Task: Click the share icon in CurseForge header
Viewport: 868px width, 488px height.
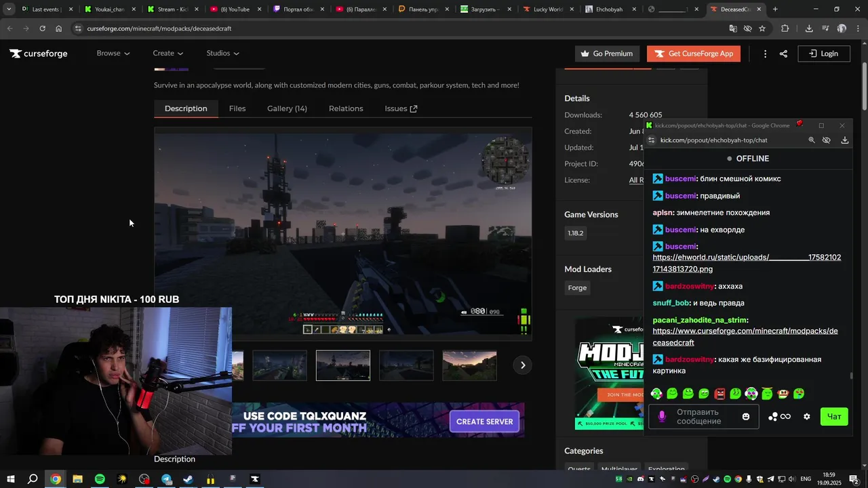Action: point(783,54)
